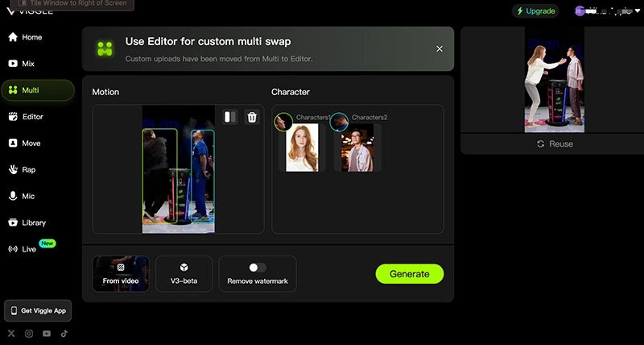
Task: Select the blue-boxed person in motion video
Action: pos(203,176)
